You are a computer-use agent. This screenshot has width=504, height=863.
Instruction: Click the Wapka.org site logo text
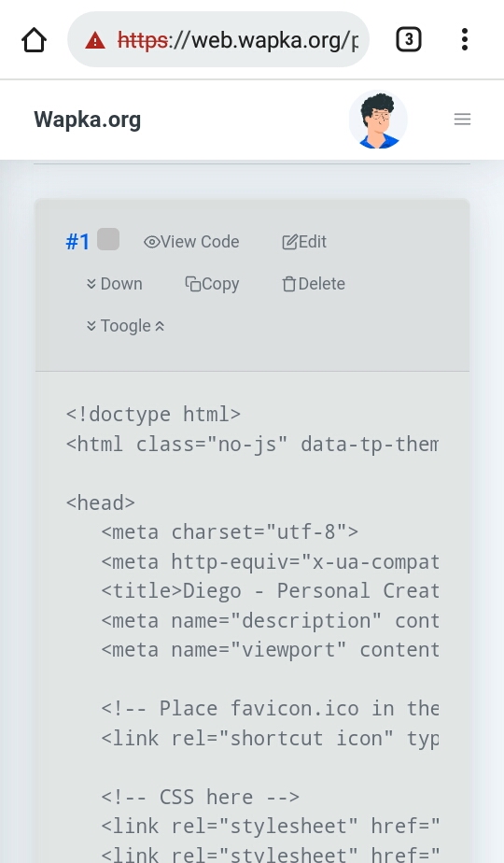pos(88,120)
